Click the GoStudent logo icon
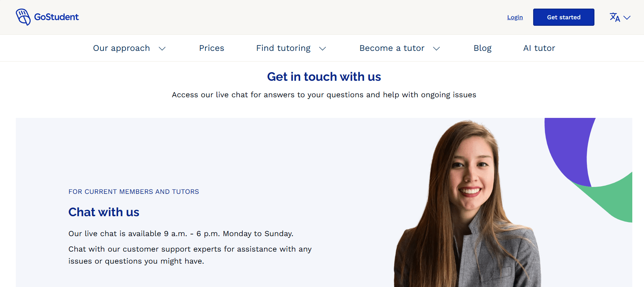 coord(23,17)
